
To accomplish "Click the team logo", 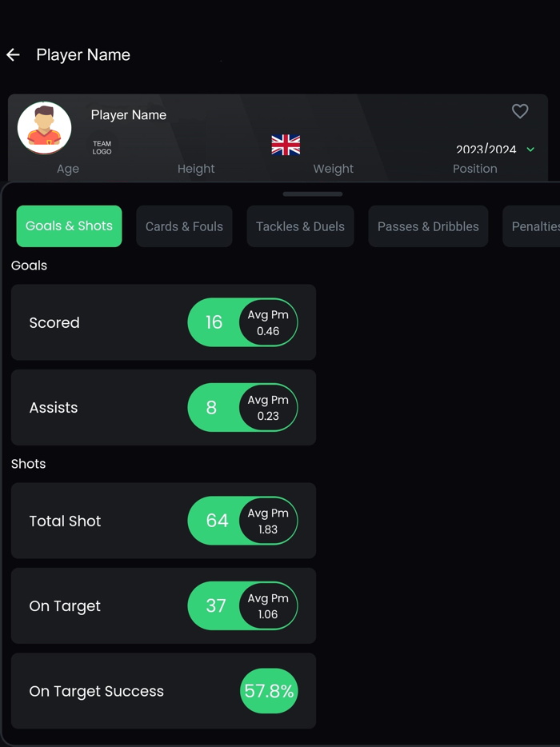I will click(x=102, y=149).
